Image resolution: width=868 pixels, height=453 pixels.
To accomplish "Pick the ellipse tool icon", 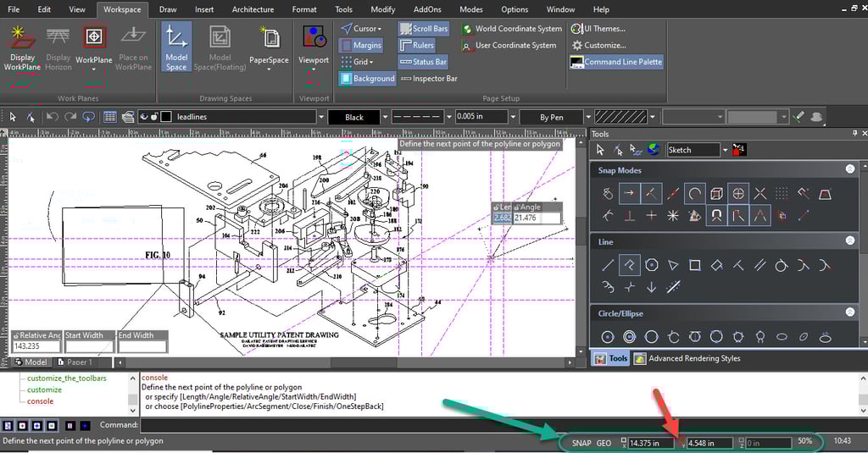I will click(x=782, y=336).
